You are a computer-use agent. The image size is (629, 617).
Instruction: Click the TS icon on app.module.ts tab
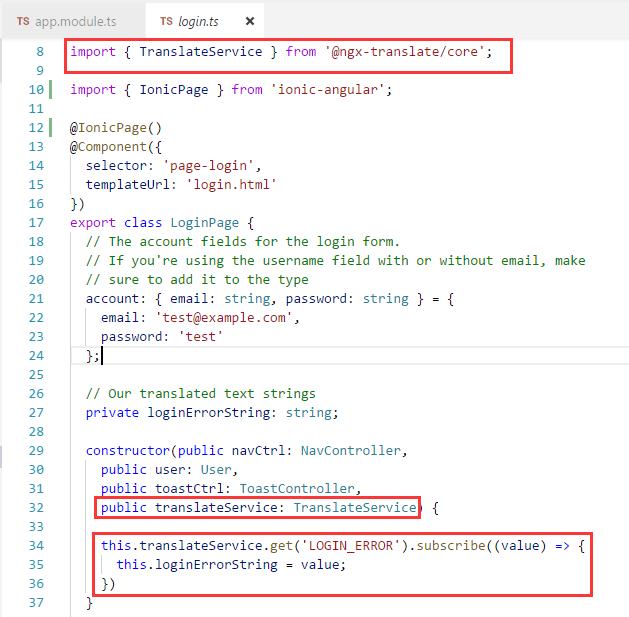[x=23, y=21]
